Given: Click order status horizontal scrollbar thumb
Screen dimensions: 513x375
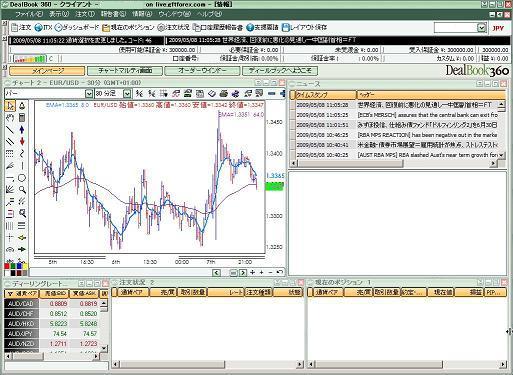Looking at the screenshot, I should click(172, 364).
